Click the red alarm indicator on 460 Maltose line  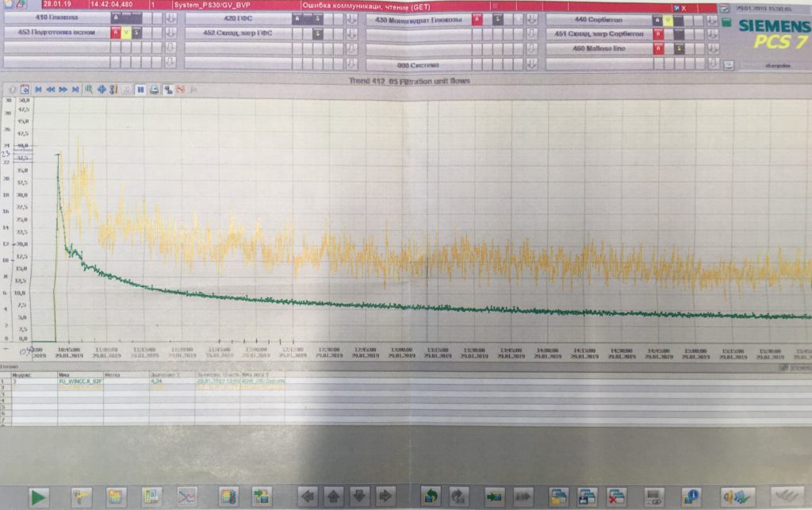pyautogui.click(x=658, y=48)
